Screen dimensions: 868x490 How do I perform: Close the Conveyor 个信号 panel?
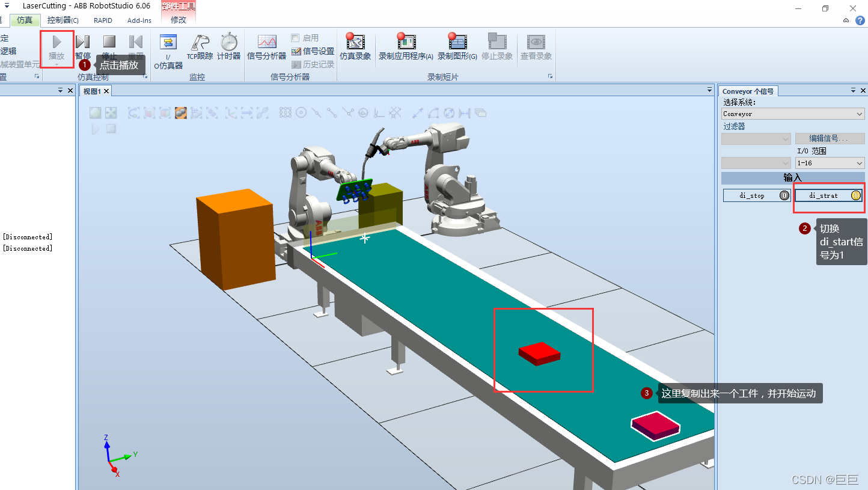(x=863, y=91)
